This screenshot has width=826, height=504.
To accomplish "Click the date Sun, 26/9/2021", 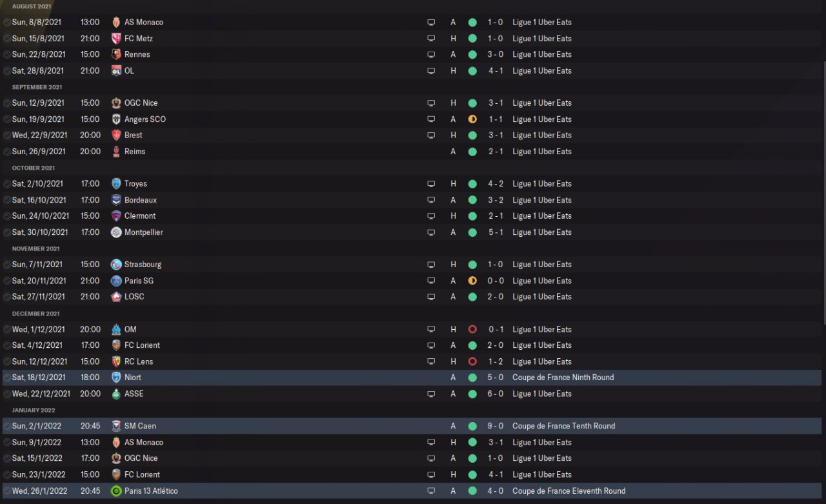I will click(39, 151).
